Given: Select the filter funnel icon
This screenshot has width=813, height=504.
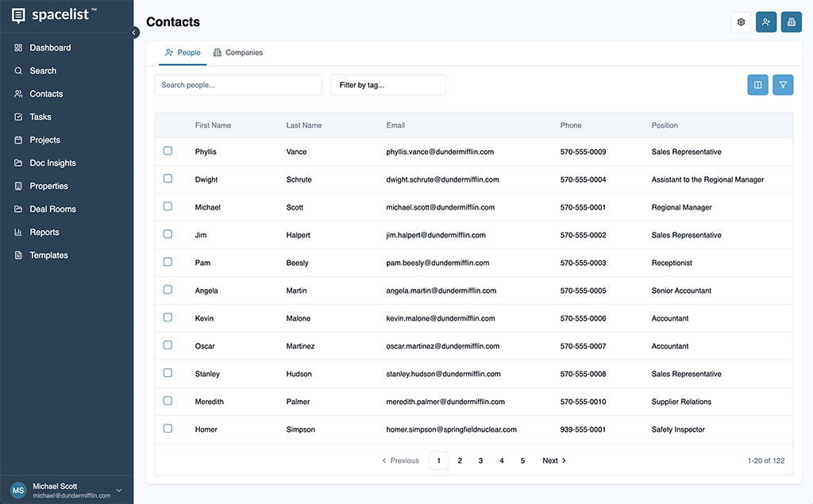Looking at the screenshot, I should tap(783, 84).
